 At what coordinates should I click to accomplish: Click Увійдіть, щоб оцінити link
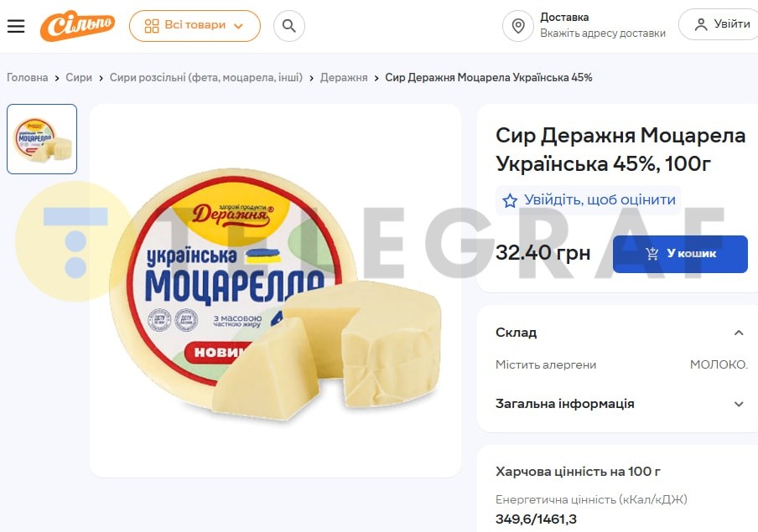(x=600, y=199)
